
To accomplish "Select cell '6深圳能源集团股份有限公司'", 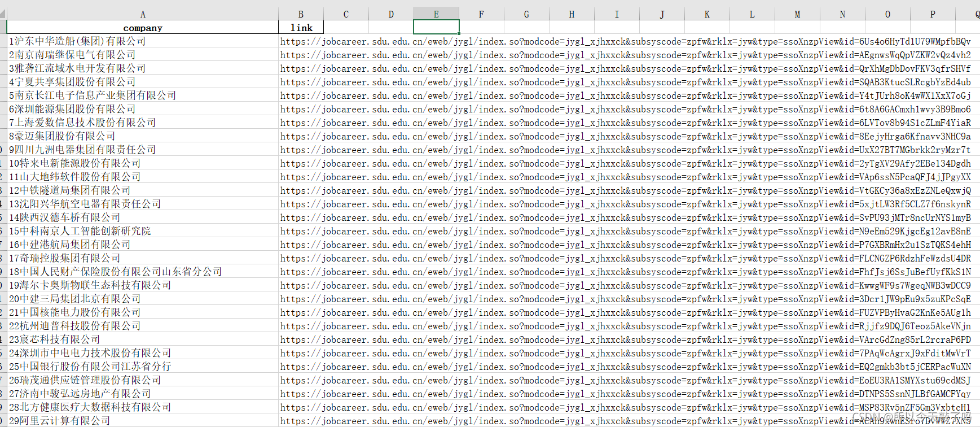I will (142, 108).
